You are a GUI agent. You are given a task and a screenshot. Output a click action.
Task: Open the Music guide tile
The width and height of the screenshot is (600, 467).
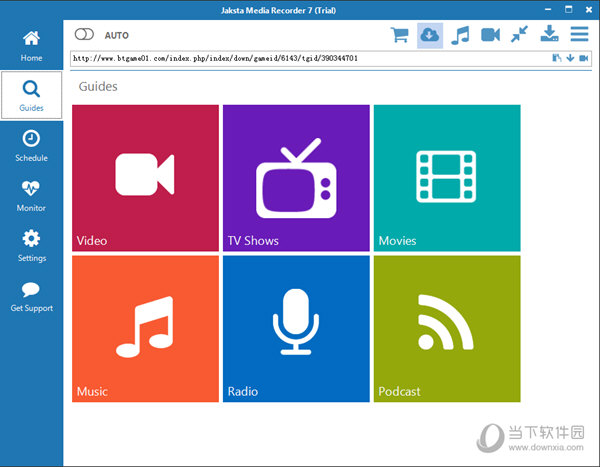[x=145, y=329]
